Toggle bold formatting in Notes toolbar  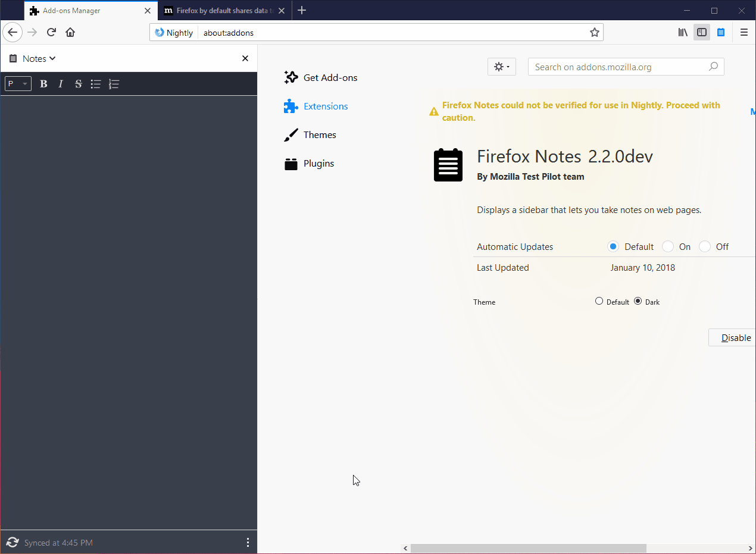(43, 84)
